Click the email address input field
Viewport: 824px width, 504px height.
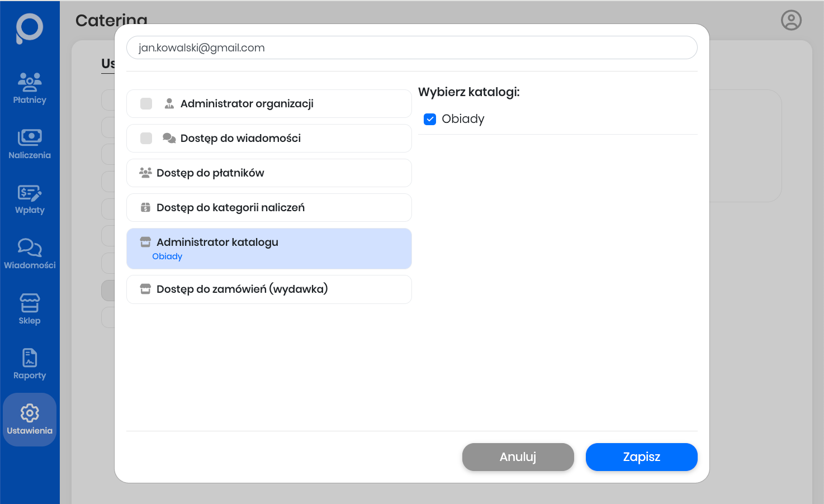pos(411,47)
